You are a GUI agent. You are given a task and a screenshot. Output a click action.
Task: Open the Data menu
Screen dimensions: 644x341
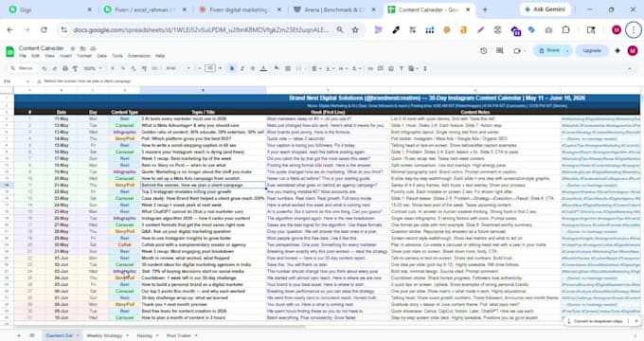[x=102, y=56]
